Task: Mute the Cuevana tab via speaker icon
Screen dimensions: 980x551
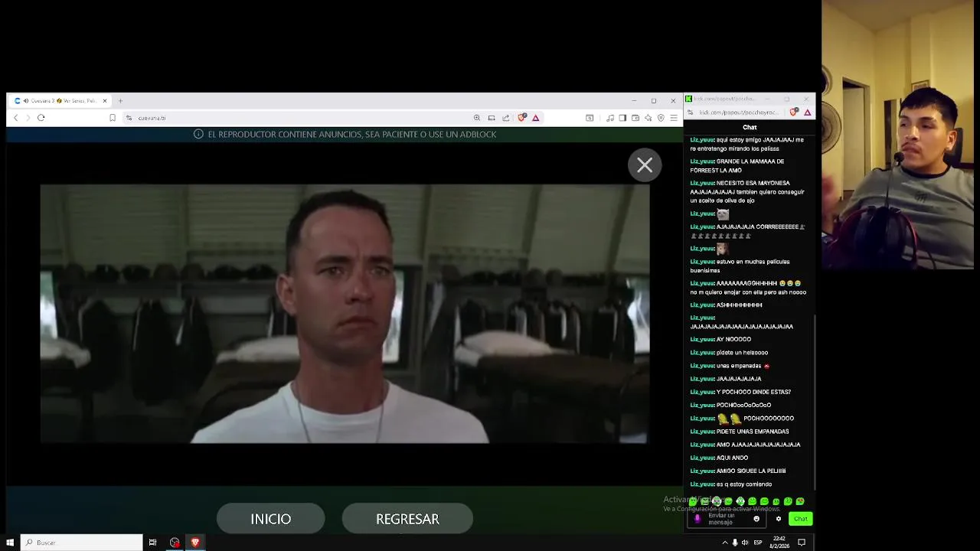Action: (26, 100)
